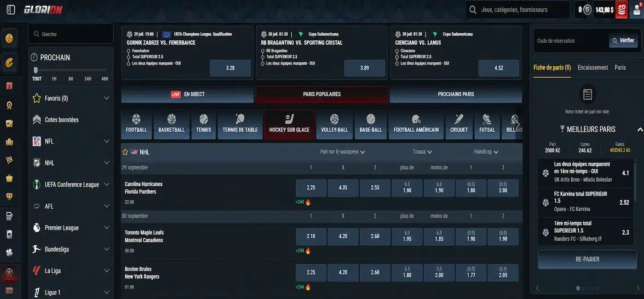Select the Football américain sport icon
644x299 pixels.
point(416,124)
